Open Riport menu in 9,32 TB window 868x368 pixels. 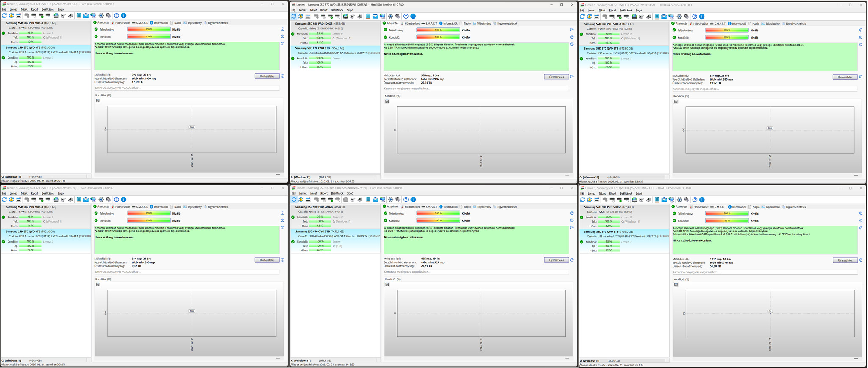[34, 193]
